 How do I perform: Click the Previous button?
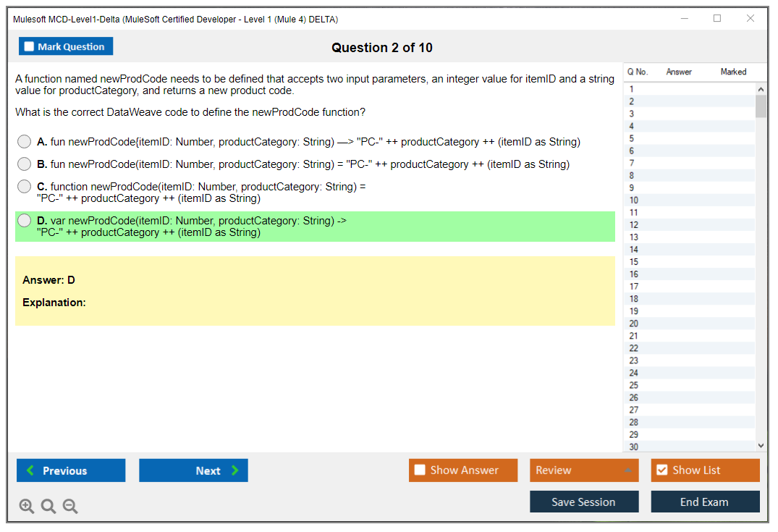(71, 470)
